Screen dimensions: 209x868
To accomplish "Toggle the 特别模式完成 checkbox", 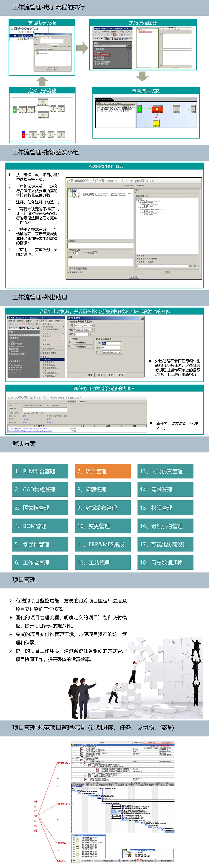I will click(69, 272).
